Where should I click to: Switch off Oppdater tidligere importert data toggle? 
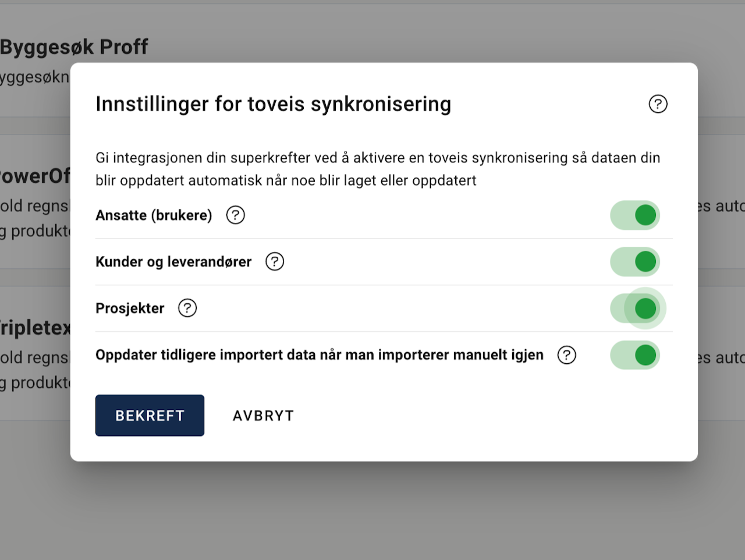(635, 355)
